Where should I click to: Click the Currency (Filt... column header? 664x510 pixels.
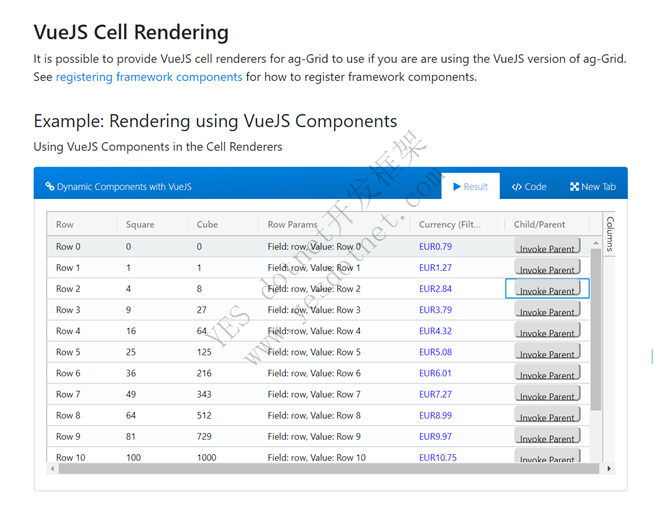coord(450,225)
